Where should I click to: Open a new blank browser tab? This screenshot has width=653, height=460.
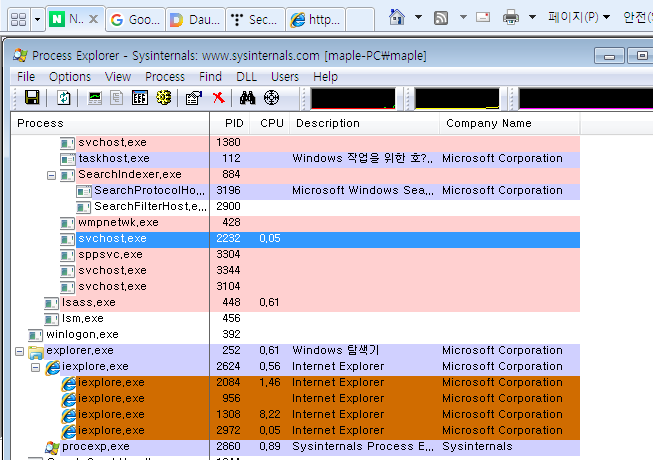(x=360, y=20)
